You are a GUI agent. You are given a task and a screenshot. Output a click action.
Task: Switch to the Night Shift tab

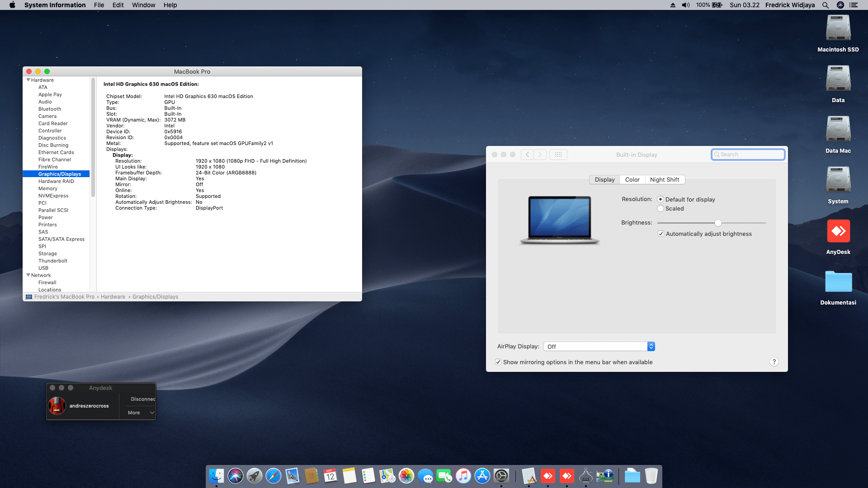[x=665, y=179]
